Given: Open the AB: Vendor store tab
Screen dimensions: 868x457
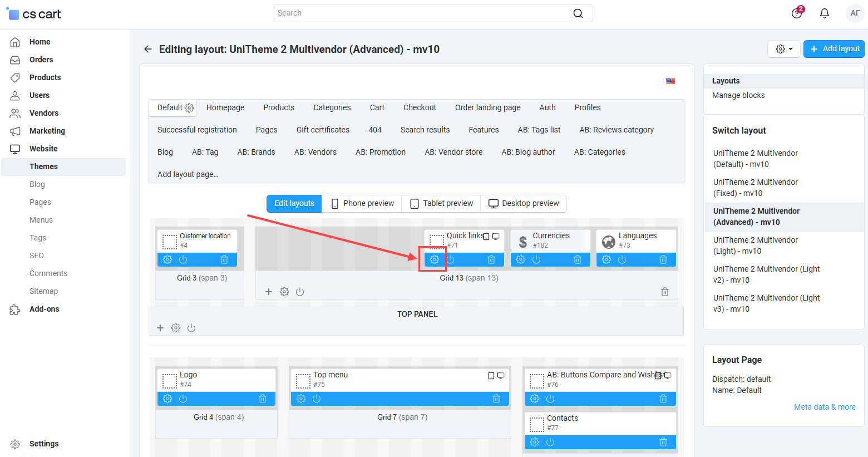Looking at the screenshot, I should click(x=453, y=152).
